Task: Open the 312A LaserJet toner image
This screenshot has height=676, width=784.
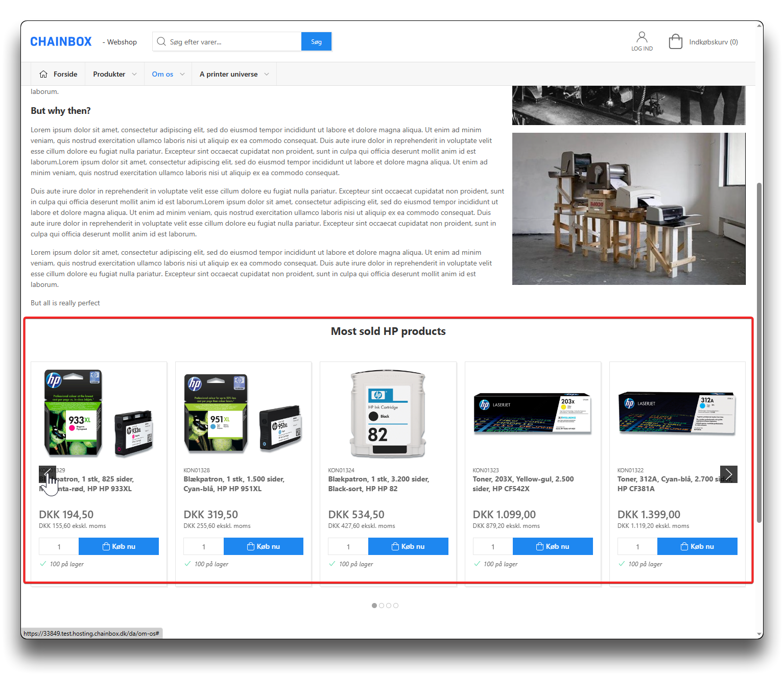Action: coord(677,413)
